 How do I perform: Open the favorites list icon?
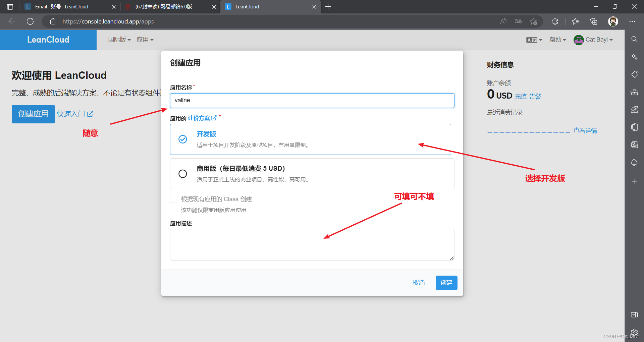click(575, 21)
